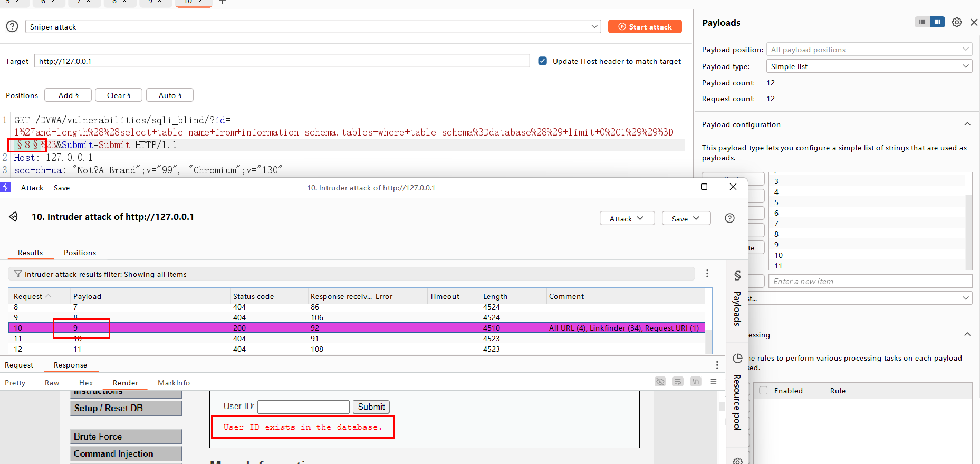Sort results by the Payload column
This screenshot has height=464, width=980.
tap(151, 296)
